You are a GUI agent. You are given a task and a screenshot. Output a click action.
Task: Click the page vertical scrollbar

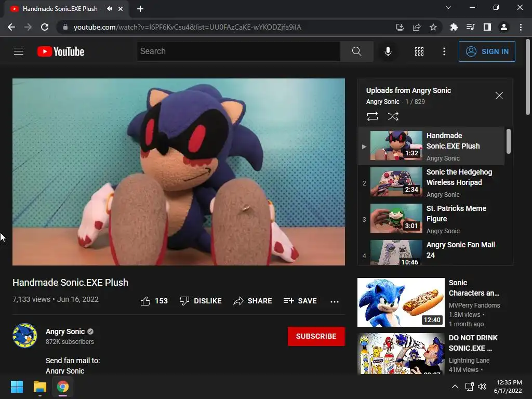click(528, 78)
